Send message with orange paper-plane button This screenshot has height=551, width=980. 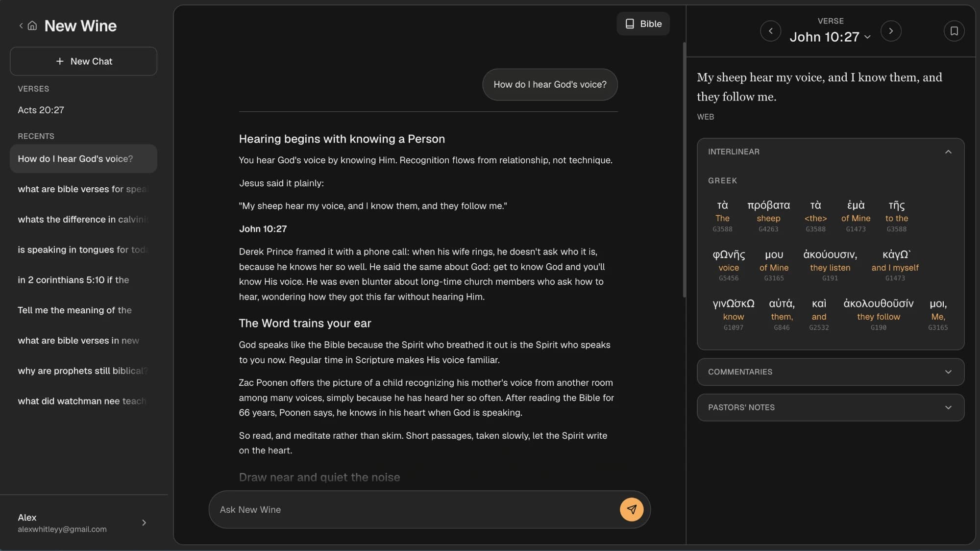pyautogui.click(x=632, y=509)
